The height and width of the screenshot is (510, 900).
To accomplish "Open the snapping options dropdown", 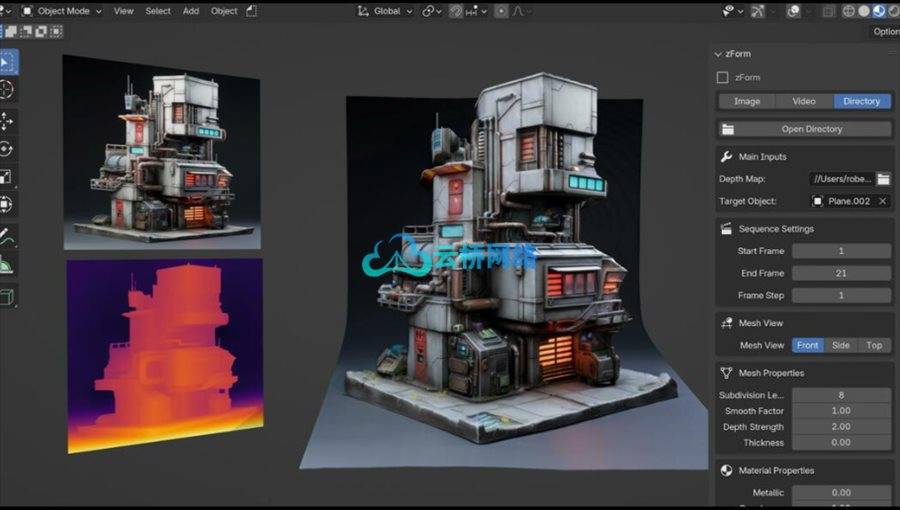I will click(x=476, y=11).
